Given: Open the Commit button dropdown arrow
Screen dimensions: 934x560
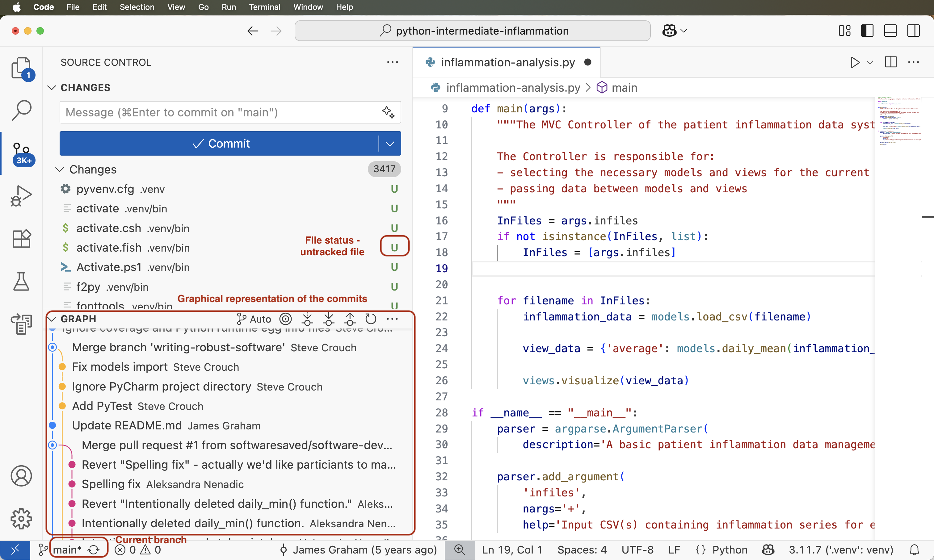Looking at the screenshot, I should pyautogui.click(x=389, y=144).
